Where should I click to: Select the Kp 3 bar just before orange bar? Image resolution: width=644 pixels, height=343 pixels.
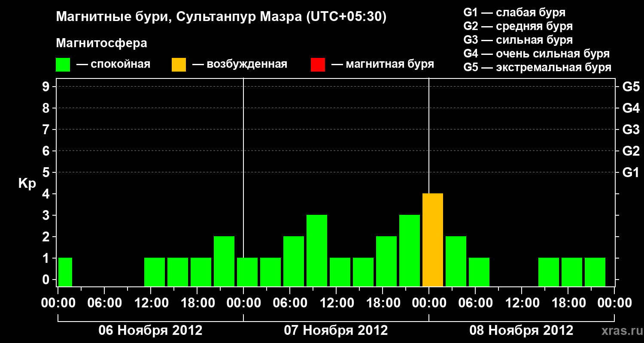point(410,251)
